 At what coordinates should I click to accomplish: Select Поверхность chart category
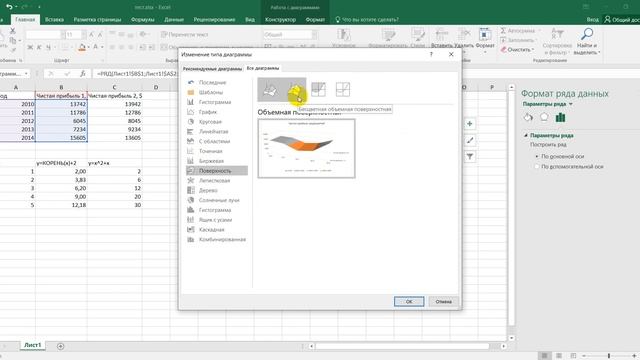coord(217,171)
